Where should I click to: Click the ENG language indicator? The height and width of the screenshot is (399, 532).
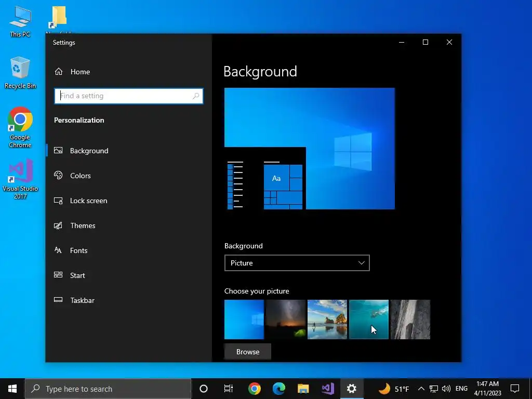[x=461, y=389]
